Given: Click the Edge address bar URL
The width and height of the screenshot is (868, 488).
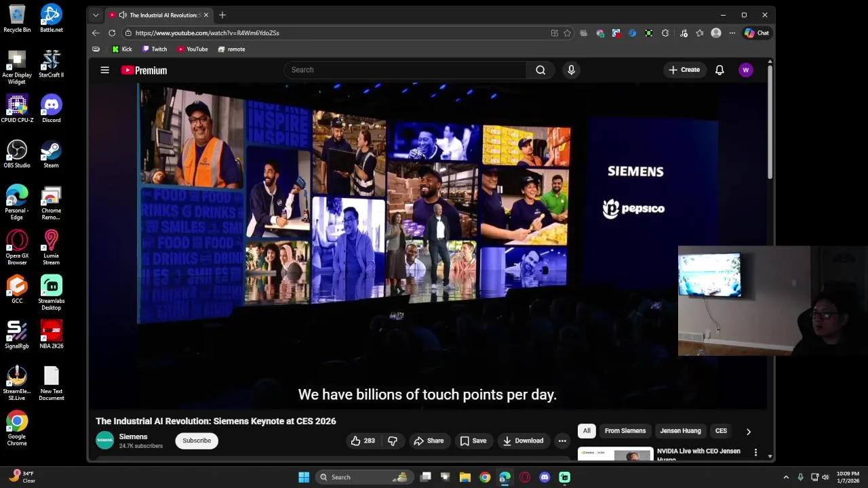Looking at the screenshot, I should (207, 33).
